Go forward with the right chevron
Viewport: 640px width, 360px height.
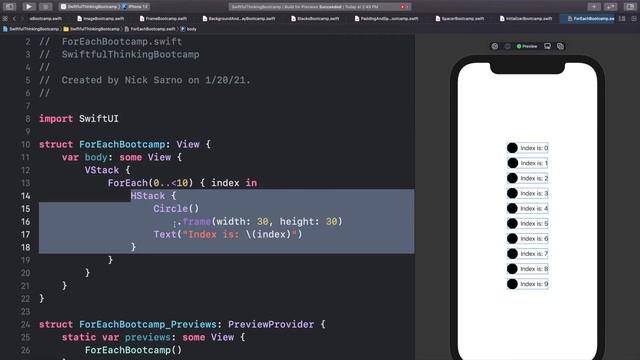click(x=22, y=18)
